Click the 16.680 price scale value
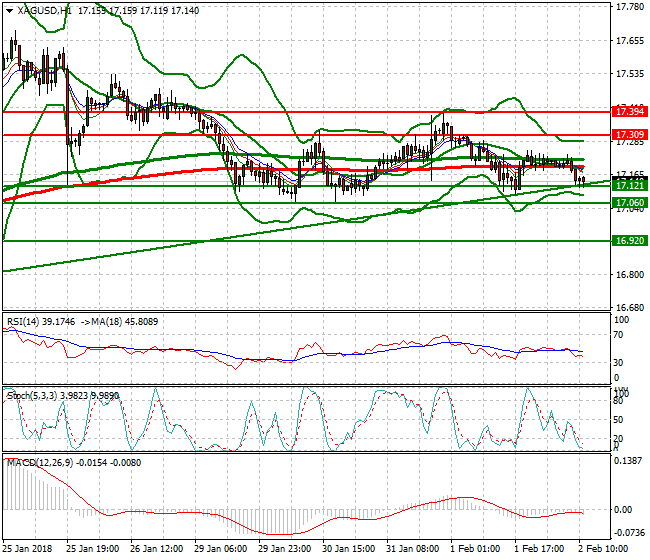Screen dimensions: 650x560 point(630,308)
